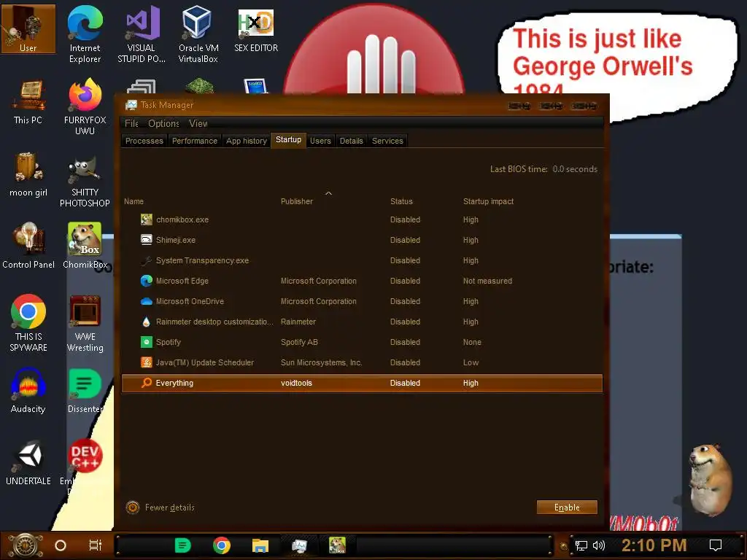Launch THIS IS SPYWARE Chrome icon

click(x=28, y=323)
